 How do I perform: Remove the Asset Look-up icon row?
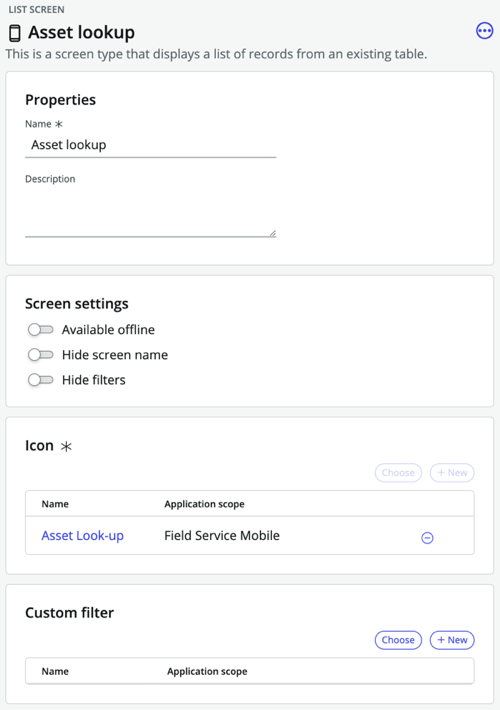tap(427, 537)
